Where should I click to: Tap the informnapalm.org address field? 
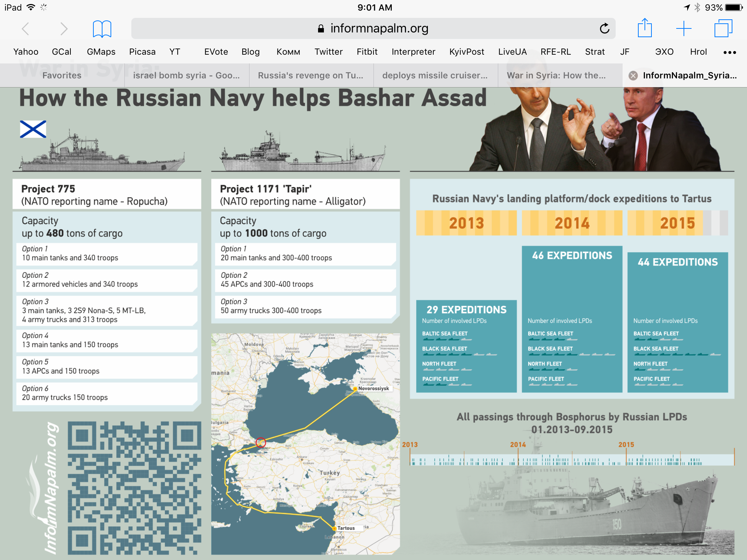coord(373,28)
